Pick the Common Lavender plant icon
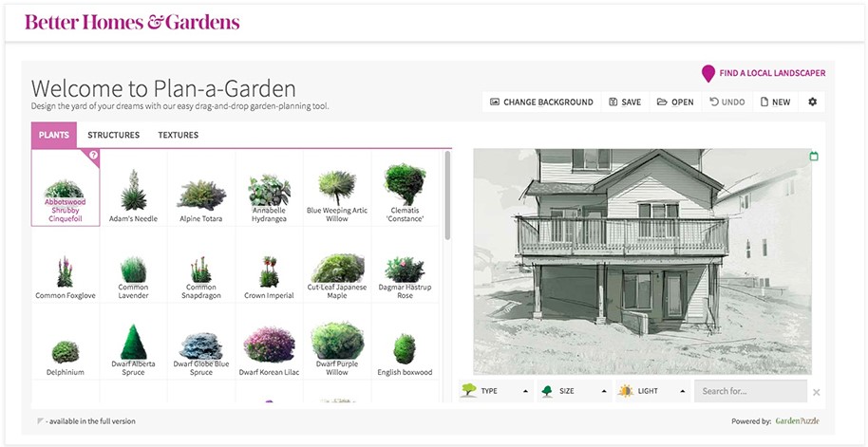The width and height of the screenshot is (868, 447). [133, 270]
